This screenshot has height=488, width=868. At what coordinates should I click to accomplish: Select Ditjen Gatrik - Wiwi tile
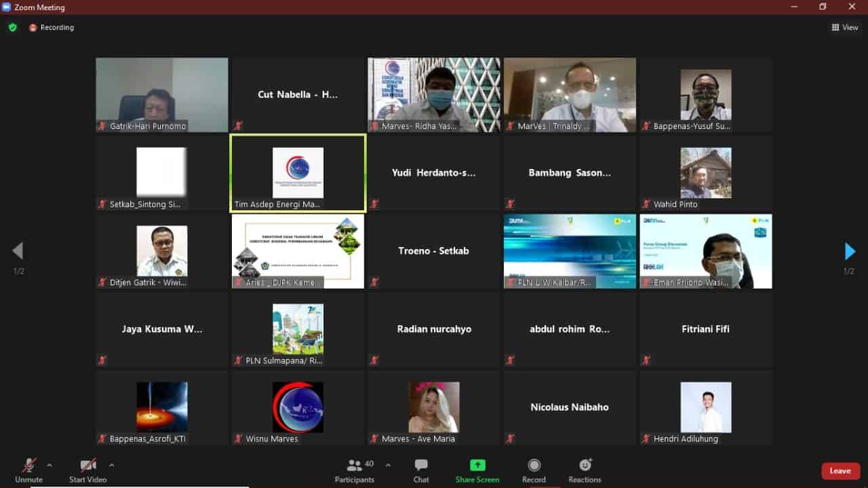tap(162, 251)
